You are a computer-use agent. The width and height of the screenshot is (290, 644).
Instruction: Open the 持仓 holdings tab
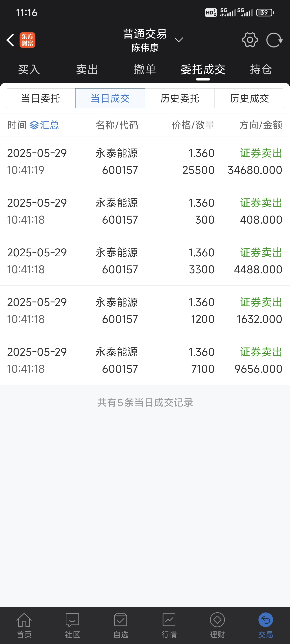(261, 69)
